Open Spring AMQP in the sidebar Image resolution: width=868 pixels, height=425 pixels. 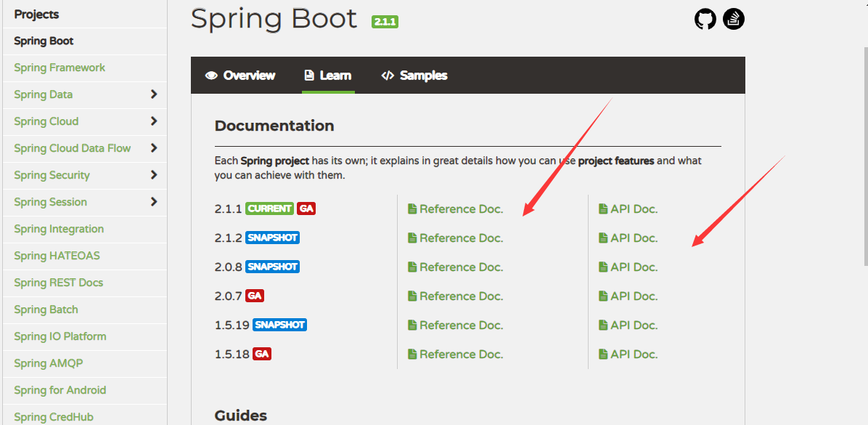pyautogui.click(x=48, y=363)
